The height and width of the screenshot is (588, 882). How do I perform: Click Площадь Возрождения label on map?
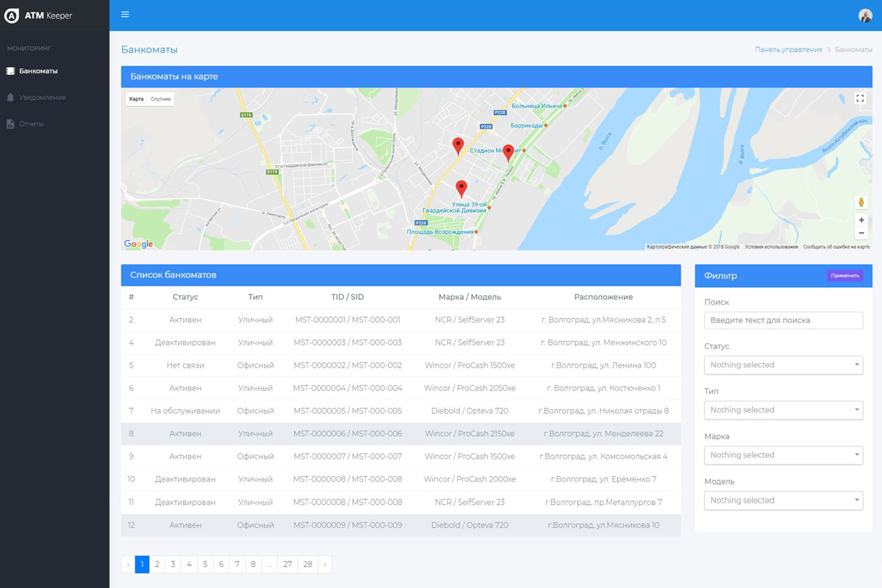click(440, 232)
